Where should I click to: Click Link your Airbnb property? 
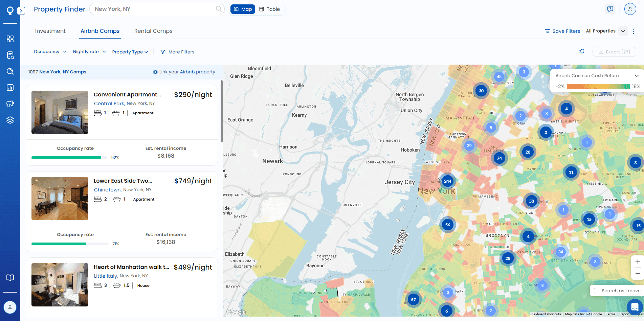pos(184,72)
